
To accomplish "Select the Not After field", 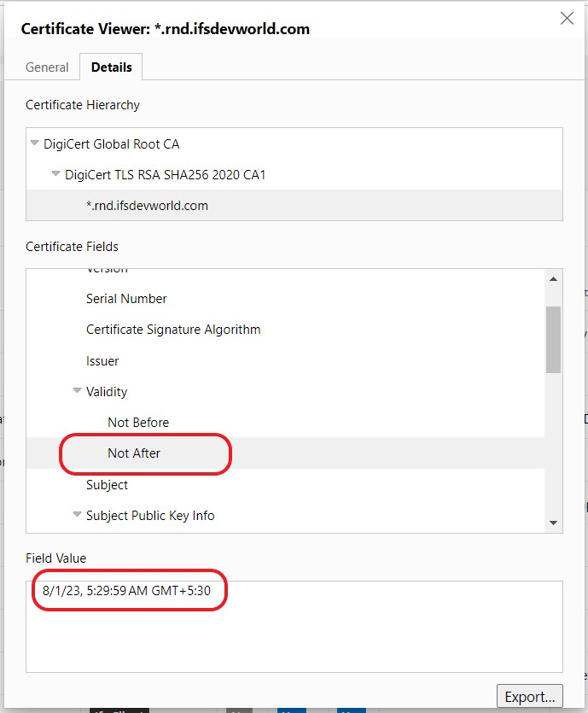I will coord(135,453).
